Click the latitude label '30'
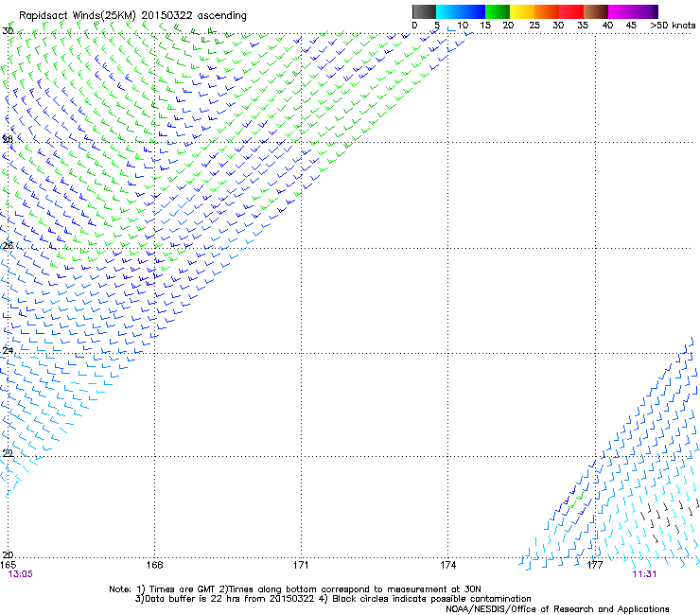The image size is (700, 615). point(8,31)
